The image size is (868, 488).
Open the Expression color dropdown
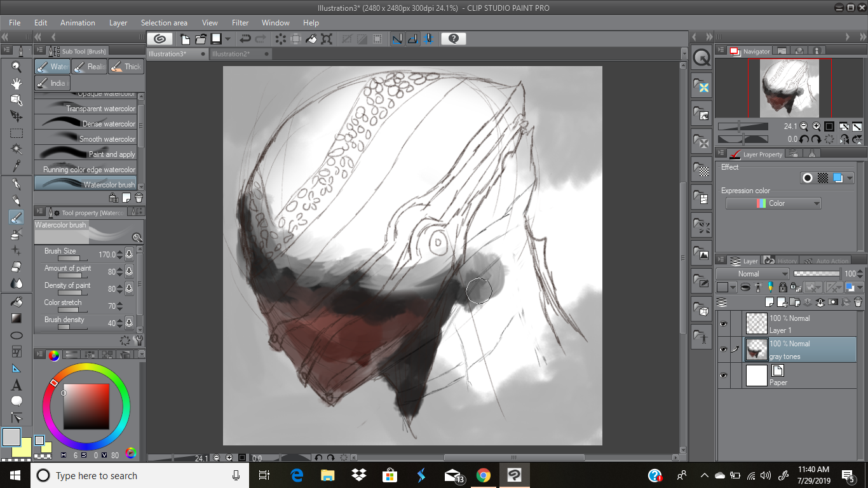click(773, 203)
